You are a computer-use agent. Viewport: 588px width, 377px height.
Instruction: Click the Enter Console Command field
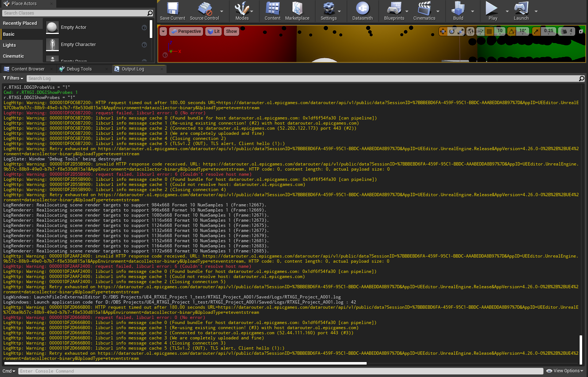pyautogui.click(x=110, y=371)
